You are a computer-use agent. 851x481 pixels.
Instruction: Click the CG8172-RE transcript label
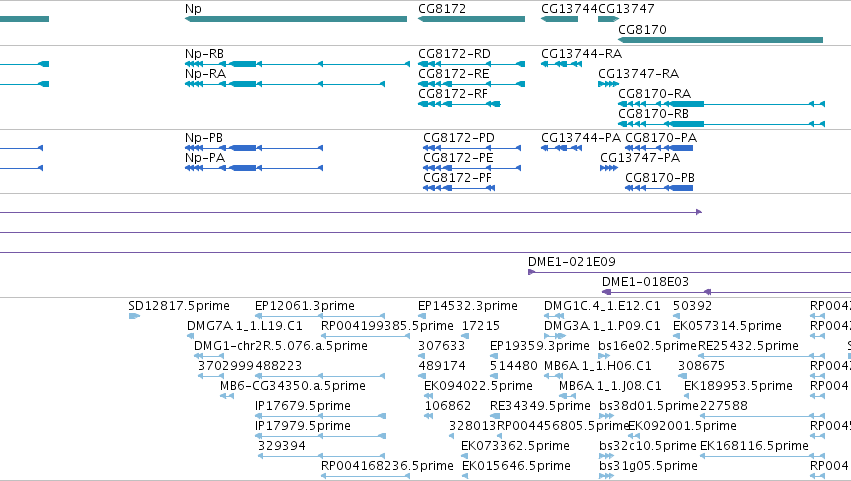point(454,74)
